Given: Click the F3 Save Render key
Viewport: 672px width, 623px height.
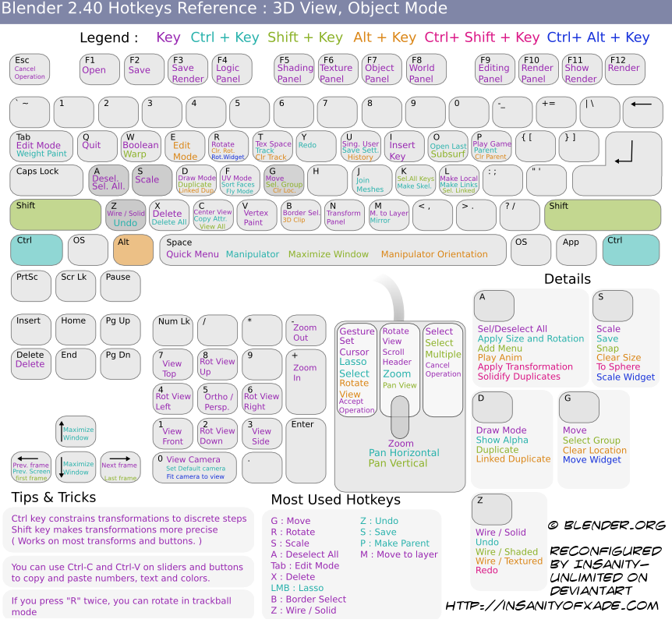Looking at the screenshot, I should point(187,69).
